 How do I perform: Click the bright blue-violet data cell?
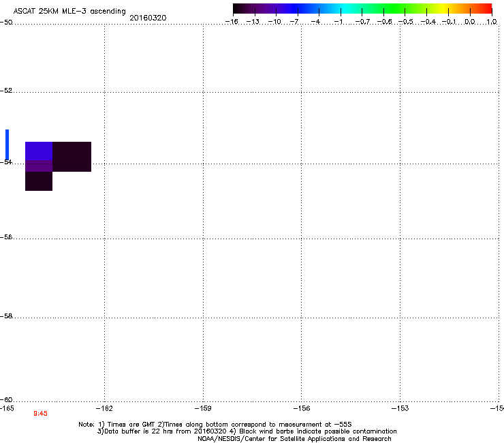pyautogui.click(x=39, y=151)
